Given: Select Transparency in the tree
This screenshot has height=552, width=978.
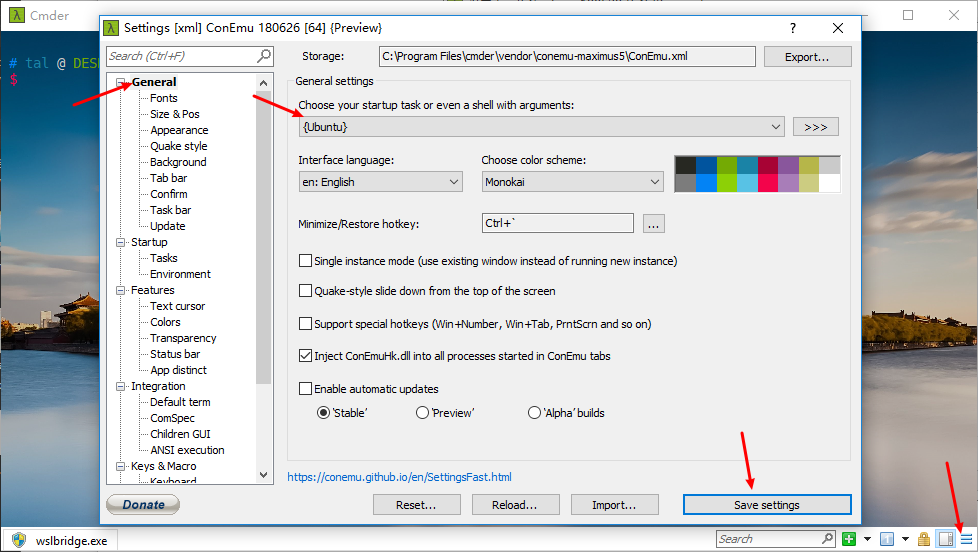Looking at the screenshot, I should click(x=183, y=338).
